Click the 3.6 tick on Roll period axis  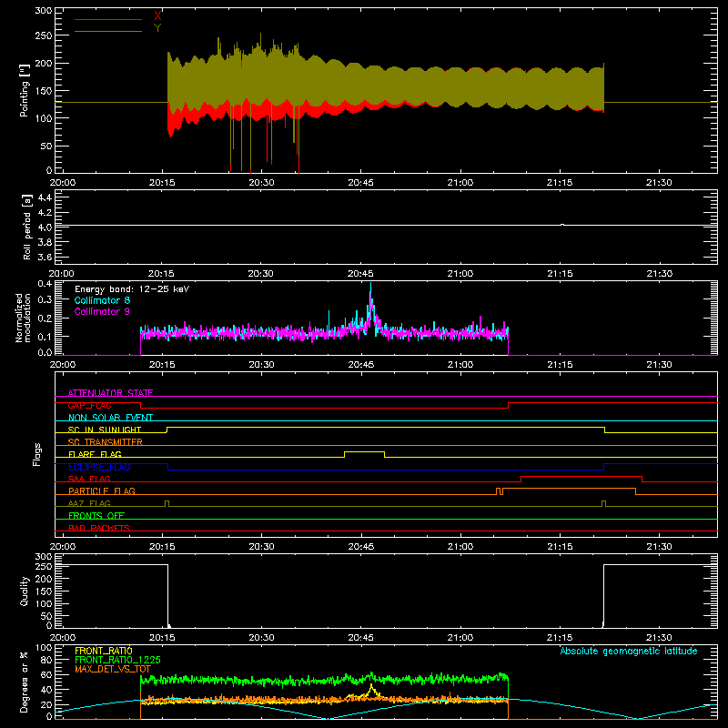45,257
